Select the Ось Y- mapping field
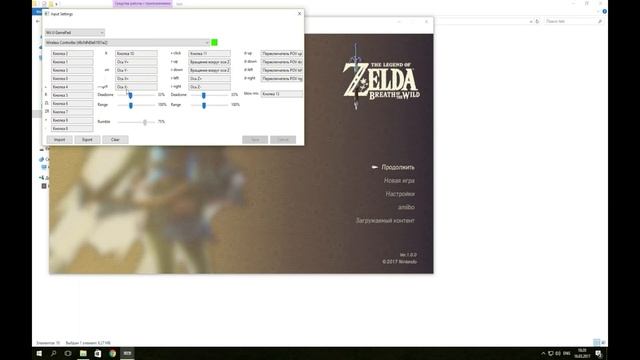640x360 pixels. click(136, 70)
